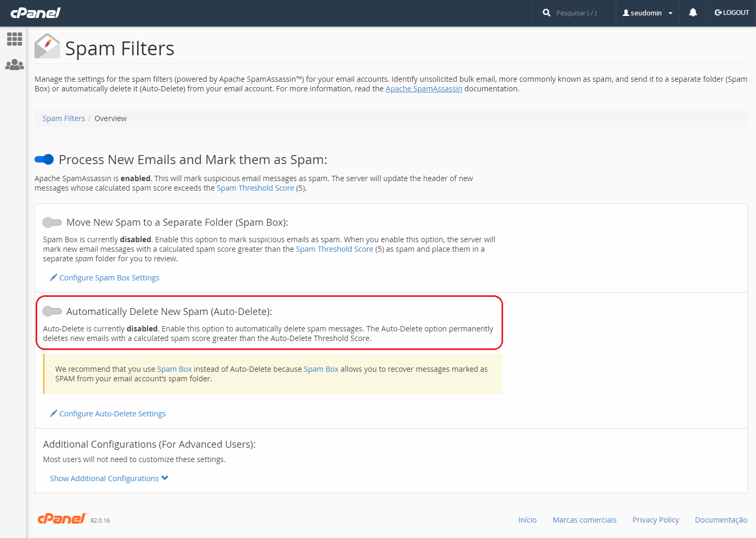Open the home grid icon in sidebar
The height and width of the screenshot is (538, 756).
point(14,39)
